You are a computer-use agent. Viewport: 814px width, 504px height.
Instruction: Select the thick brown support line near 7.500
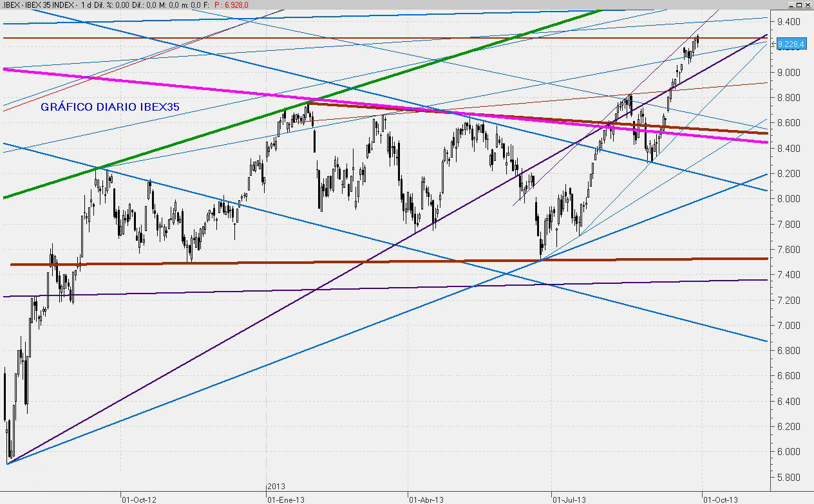(x=193, y=263)
